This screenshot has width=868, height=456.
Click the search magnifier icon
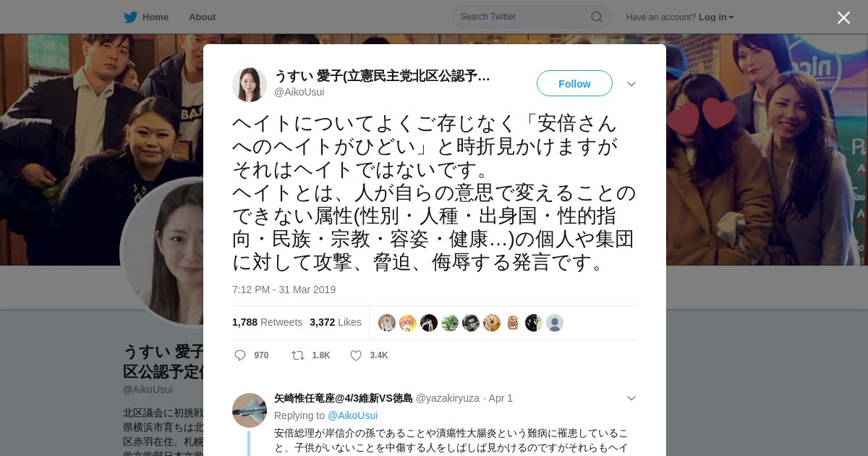click(597, 17)
